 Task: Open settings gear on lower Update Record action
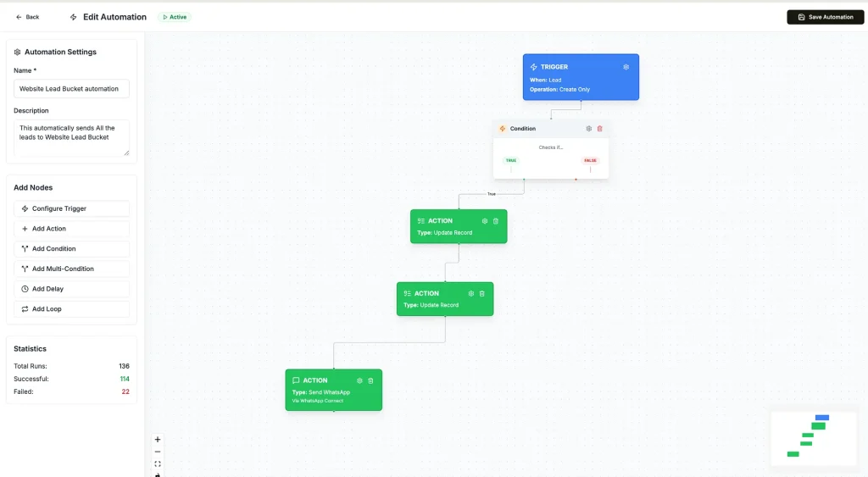471,293
